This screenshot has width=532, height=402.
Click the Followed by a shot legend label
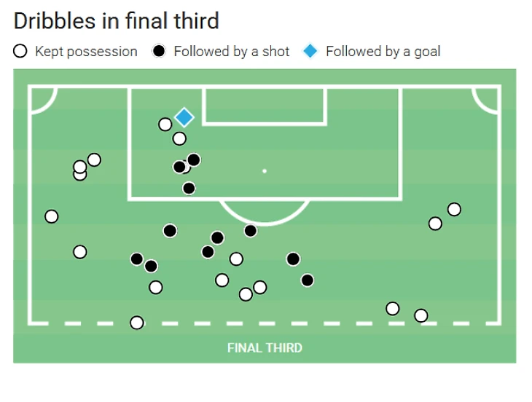pyautogui.click(x=231, y=52)
